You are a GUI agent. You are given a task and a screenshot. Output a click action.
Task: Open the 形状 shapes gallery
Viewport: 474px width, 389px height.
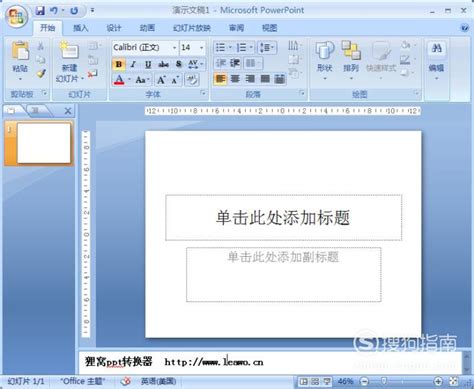coord(325,60)
